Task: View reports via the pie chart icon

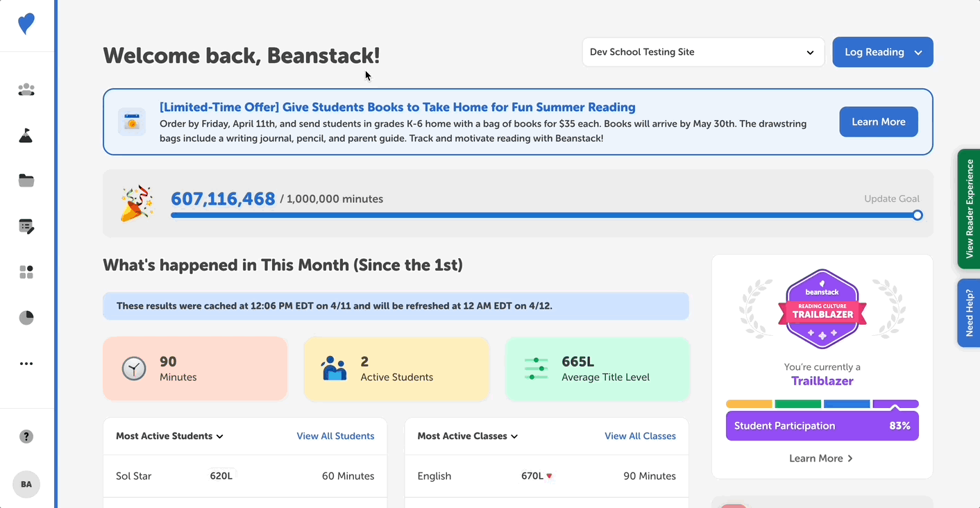Action: click(x=26, y=317)
